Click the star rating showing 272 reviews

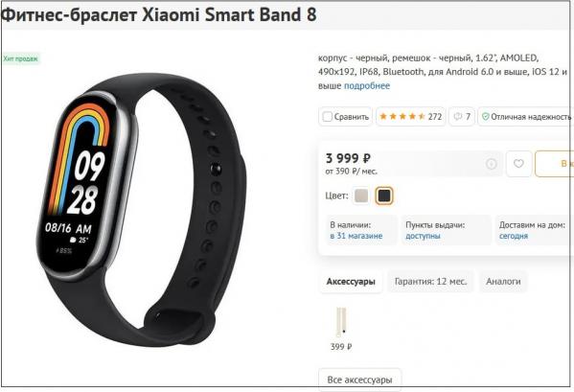point(411,116)
